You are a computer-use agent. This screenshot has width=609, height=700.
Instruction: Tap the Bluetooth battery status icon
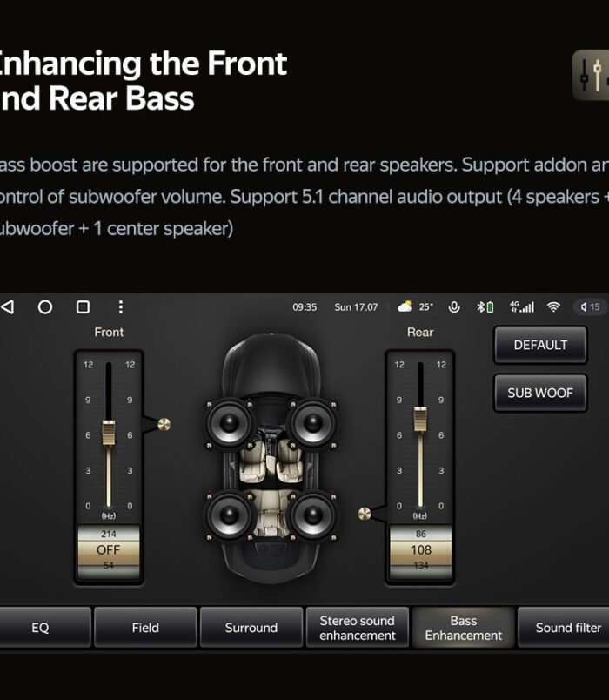485,307
